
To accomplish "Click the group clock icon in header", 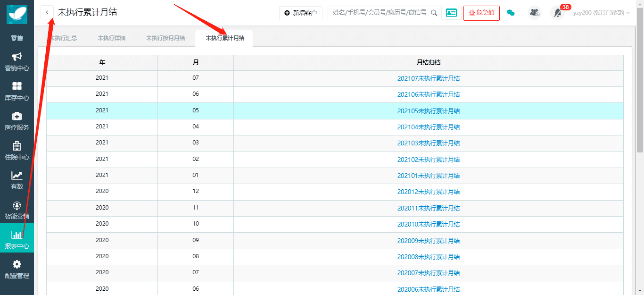I will click(x=535, y=13).
